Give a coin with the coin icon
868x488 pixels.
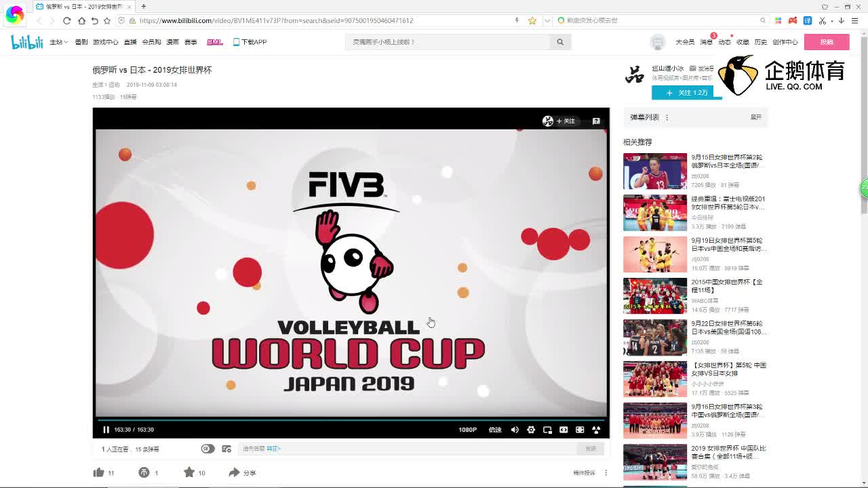[x=144, y=472]
